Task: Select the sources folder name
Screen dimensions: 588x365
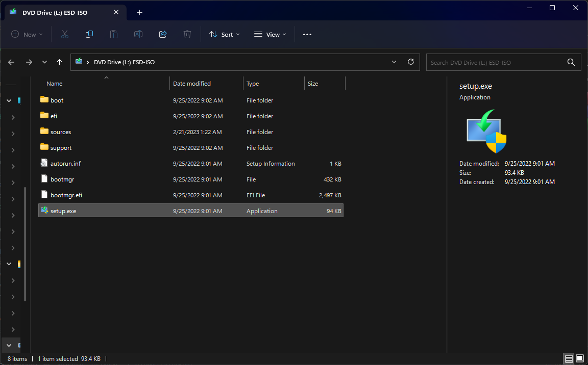Action: (61, 132)
